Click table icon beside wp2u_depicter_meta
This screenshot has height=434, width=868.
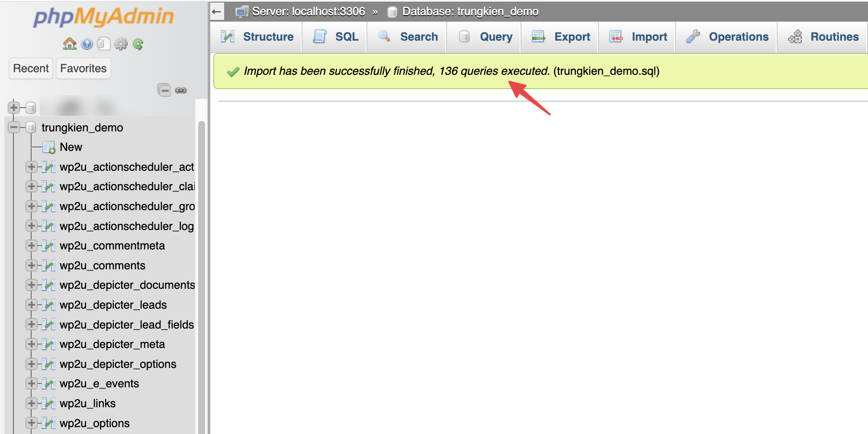click(48, 344)
